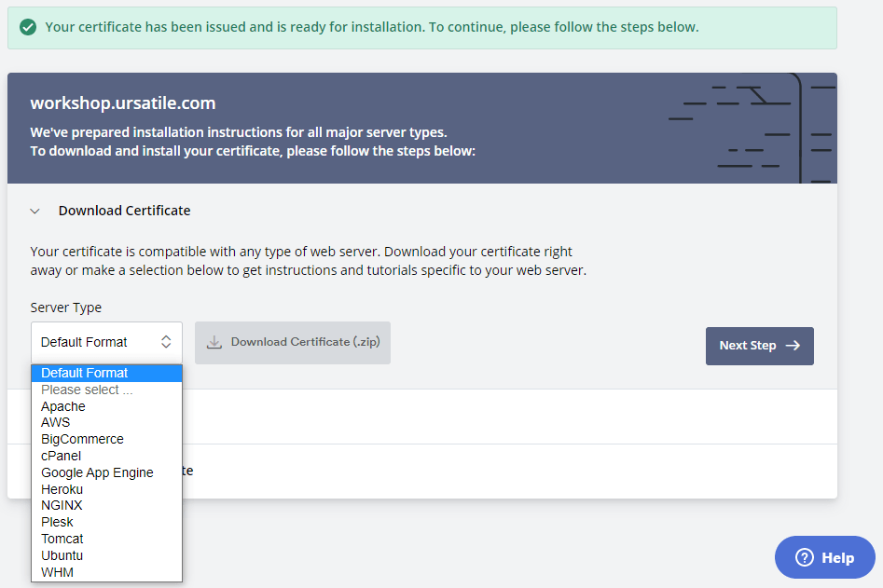
Task: Choose Tomcat from the server options
Action: 62,539
